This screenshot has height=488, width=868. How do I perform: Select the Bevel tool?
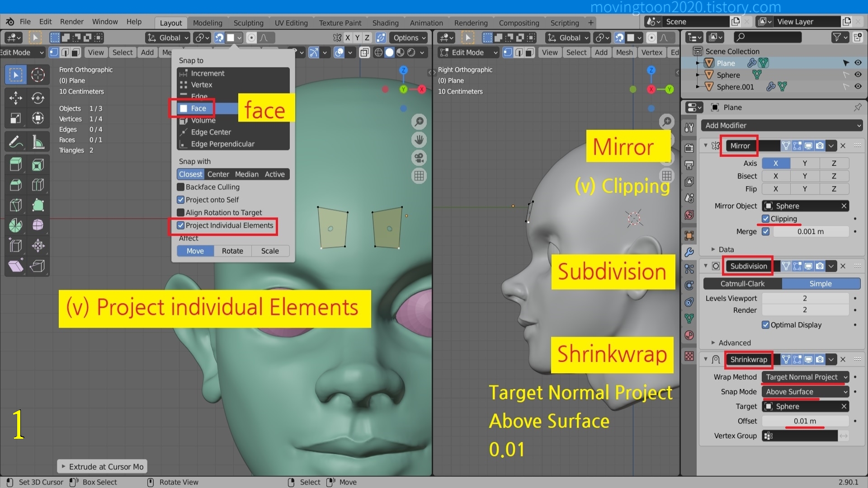click(x=15, y=185)
